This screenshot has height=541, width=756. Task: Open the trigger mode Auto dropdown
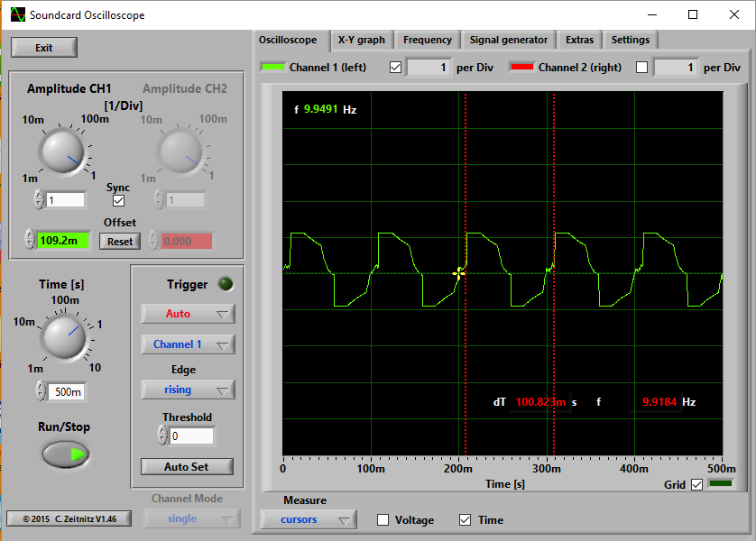(187, 314)
